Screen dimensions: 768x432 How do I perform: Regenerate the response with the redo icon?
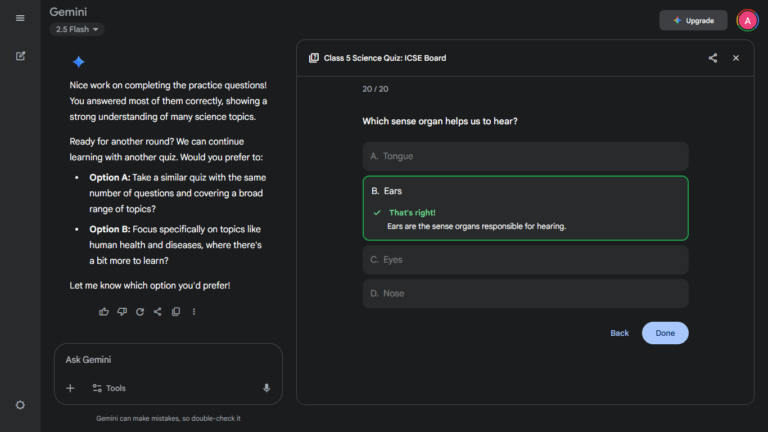coord(140,312)
